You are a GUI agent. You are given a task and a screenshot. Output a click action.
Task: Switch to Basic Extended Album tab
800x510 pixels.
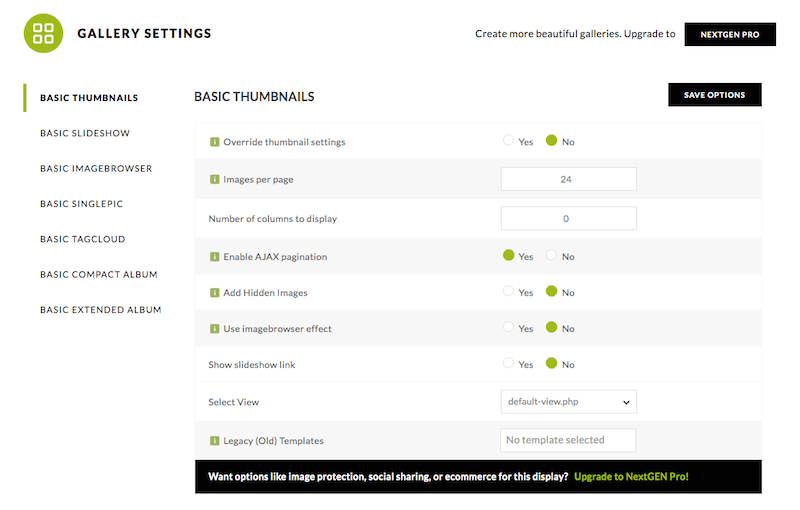pos(101,310)
